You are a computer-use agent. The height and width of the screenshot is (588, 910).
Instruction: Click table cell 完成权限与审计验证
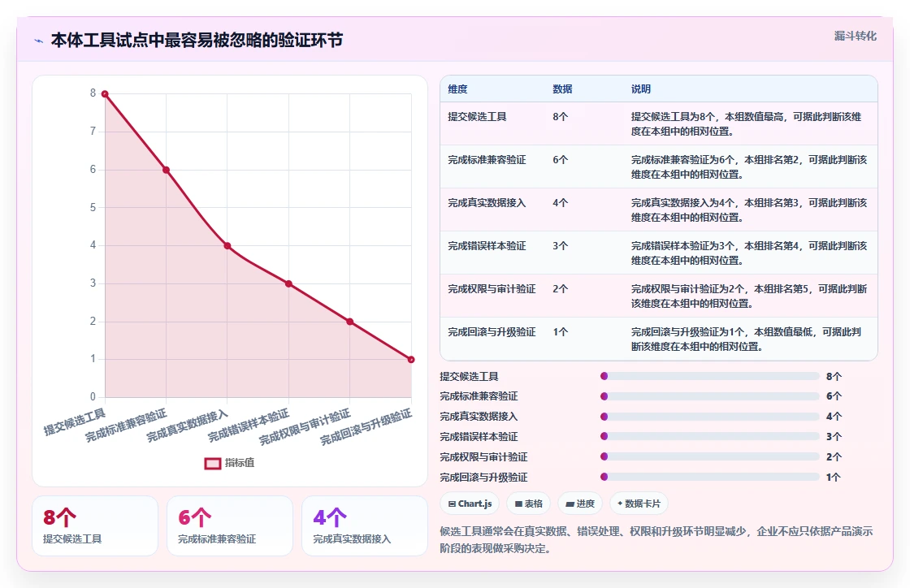coord(492,289)
